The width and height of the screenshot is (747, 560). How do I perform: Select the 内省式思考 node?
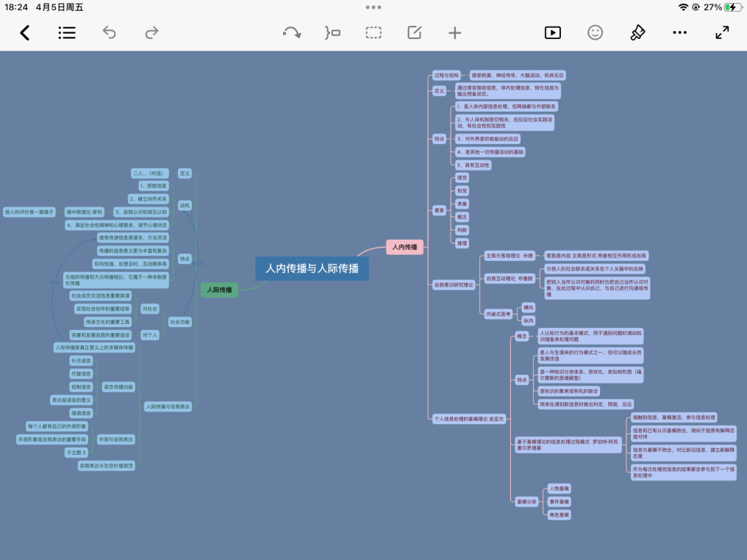[x=498, y=314]
